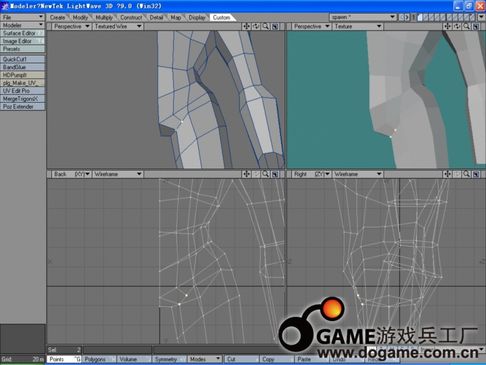The image size is (486, 365).
Task: Click pan icon of top-left Textured Wire viewport
Action: tap(247, 26)
